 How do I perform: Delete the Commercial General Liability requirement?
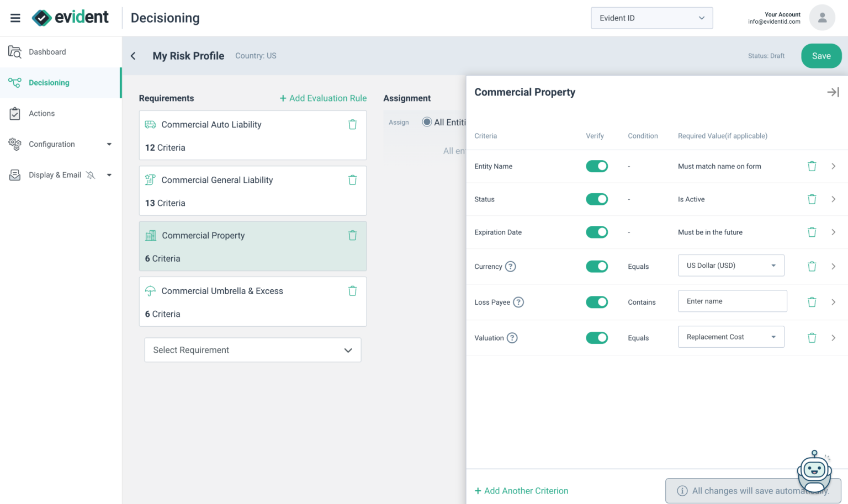pos(352,179)
